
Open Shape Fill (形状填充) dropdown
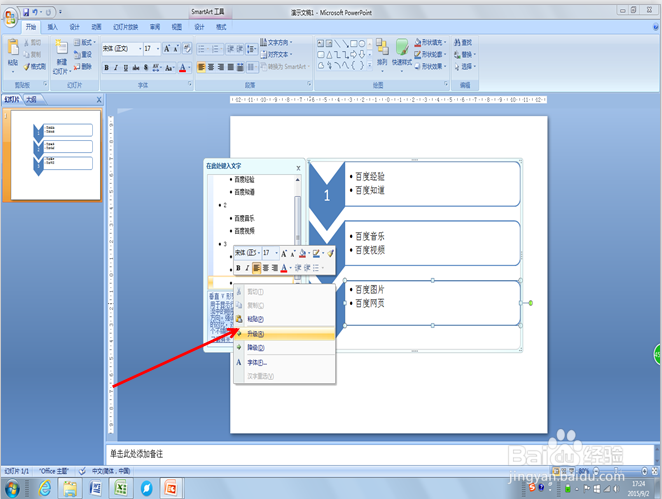pos(430,42)
